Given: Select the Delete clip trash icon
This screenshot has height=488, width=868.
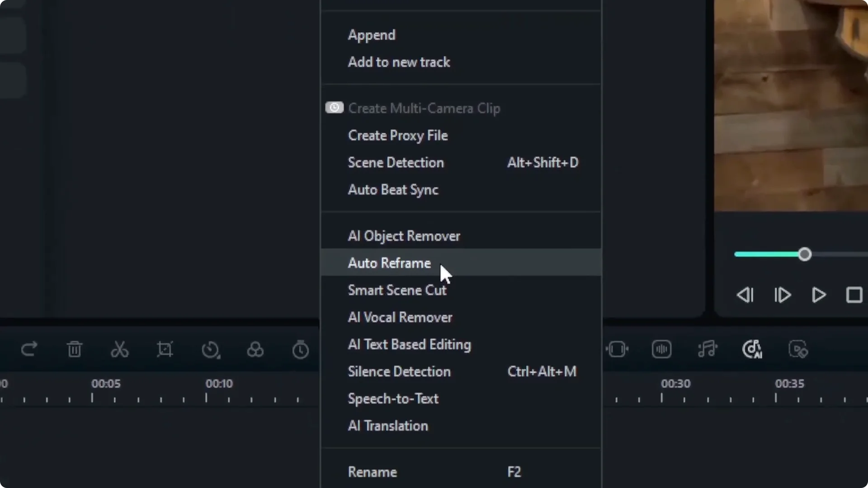Looking at the screenshot, I should tap(75, 349).
